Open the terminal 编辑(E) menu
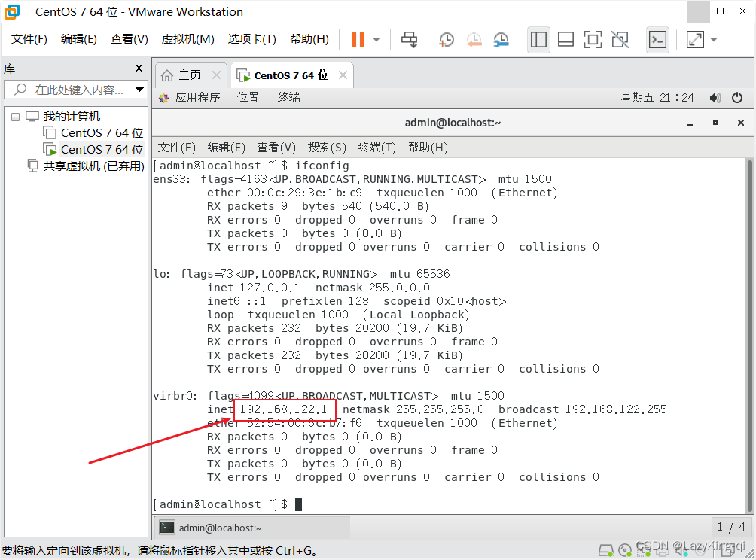Screen dimensions: 756x560 coord(226,147)
